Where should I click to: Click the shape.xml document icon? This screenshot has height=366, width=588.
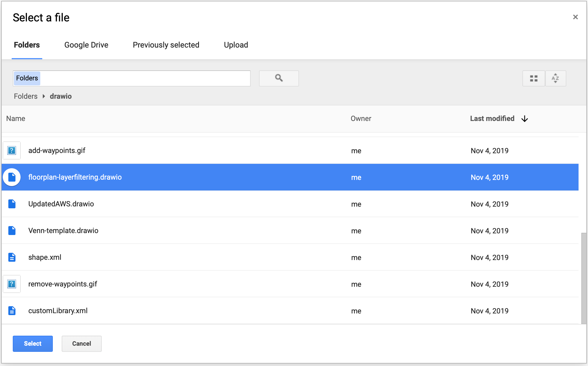[11, 257]
